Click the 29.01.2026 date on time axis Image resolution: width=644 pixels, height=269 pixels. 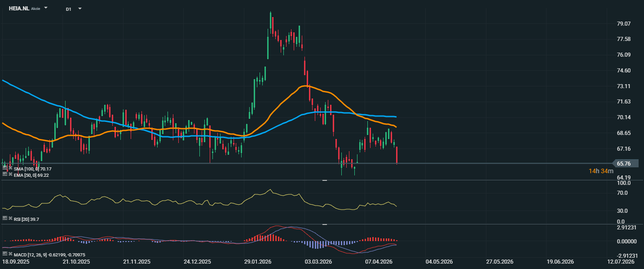coord(257,261)
